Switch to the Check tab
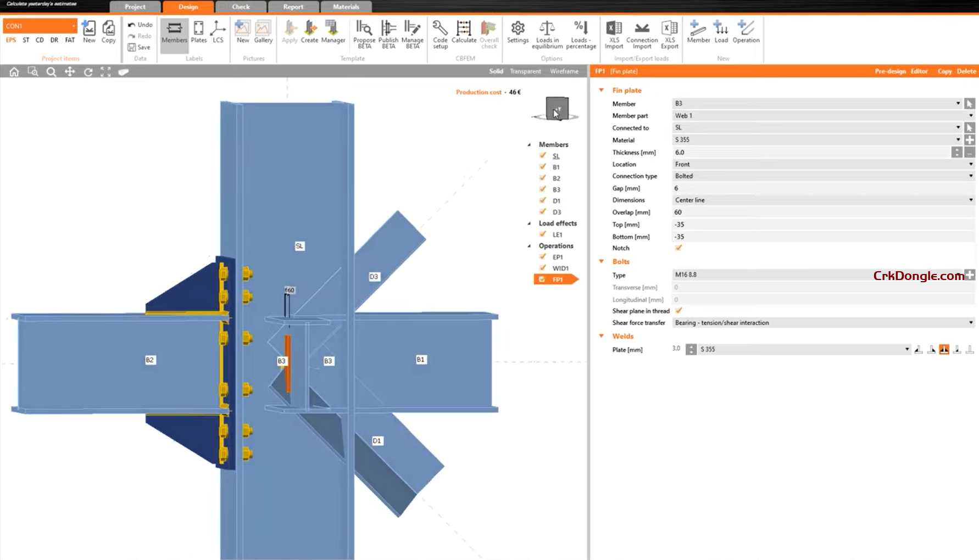The height and width of the screenshot is (560, 979). 241,7
